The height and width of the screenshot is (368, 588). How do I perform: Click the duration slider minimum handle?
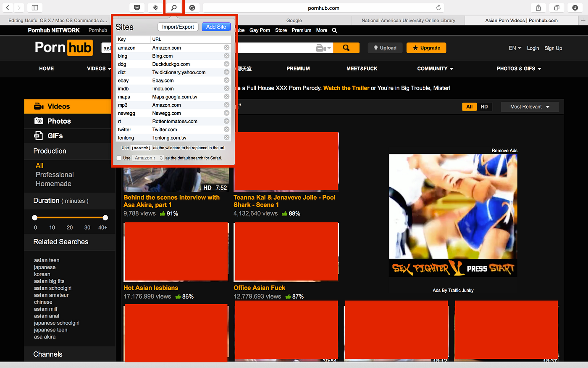(x=35, y=217)
